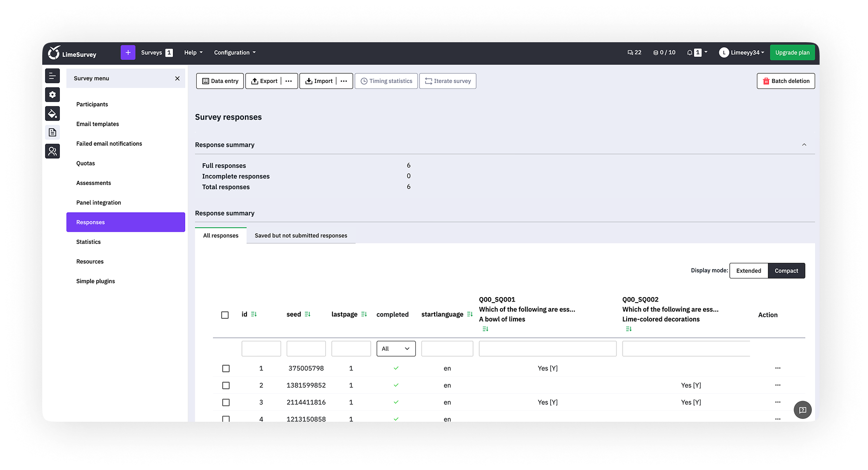This screenshot has height=470, width=868.
Task: Check the checkbox for response 2
Action: coord(226,386)
